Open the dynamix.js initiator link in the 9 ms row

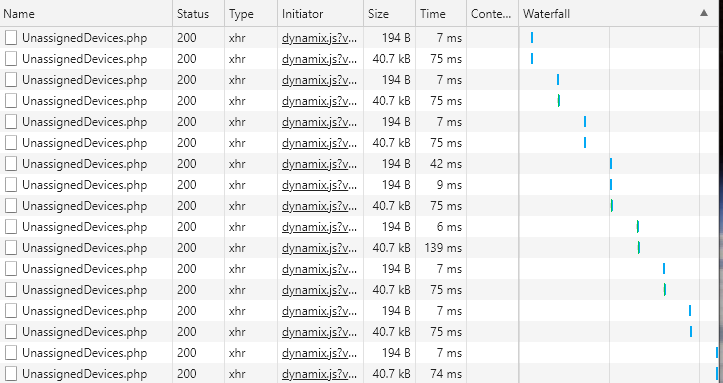point(319,185)
